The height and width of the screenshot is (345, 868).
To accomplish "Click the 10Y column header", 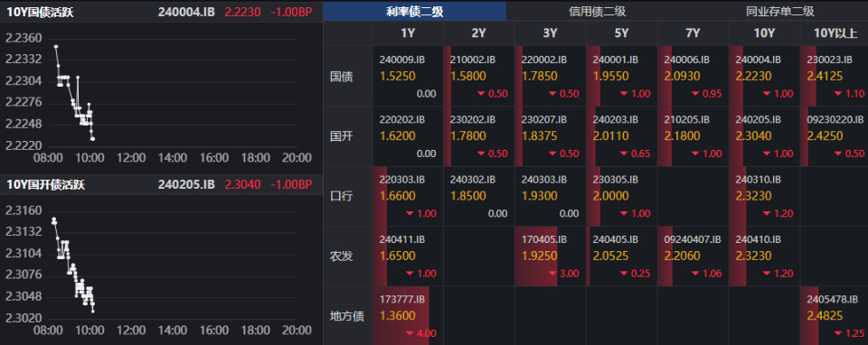I will (764, 33).
